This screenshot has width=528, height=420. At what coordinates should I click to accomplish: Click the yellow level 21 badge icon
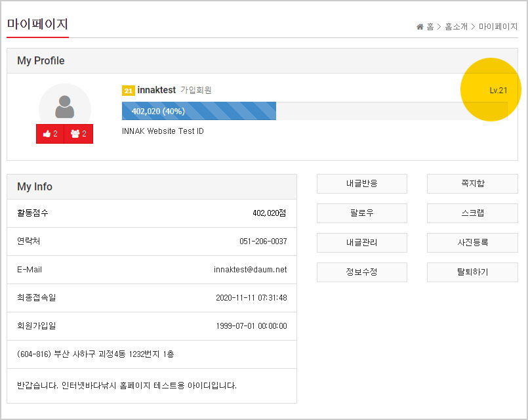click(x=129, y=91)
